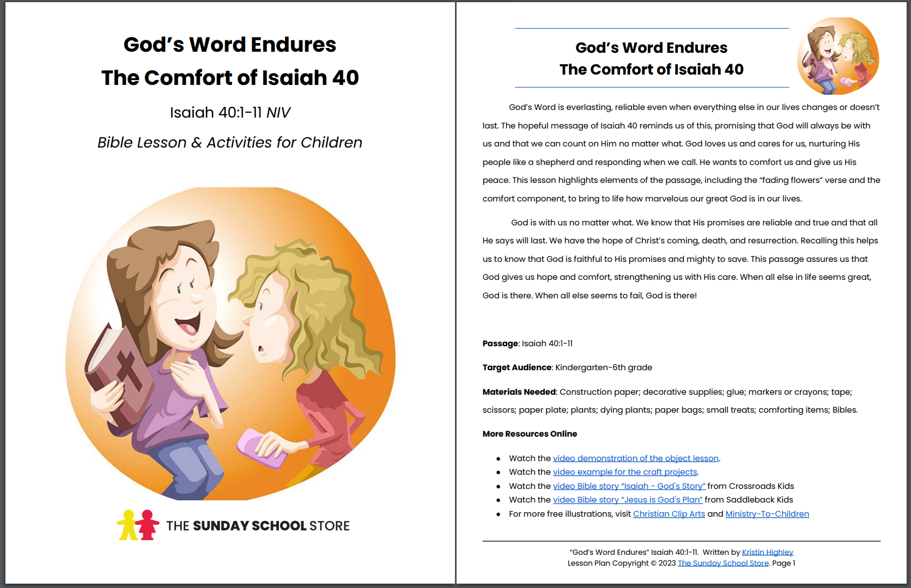This screenshot has height=588, width=911.
Task: Open The Sunday School Store footer link
Action: point(722,563)
